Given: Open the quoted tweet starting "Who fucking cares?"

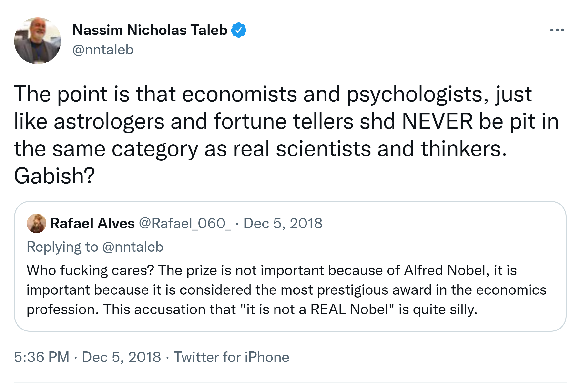Looking at the screenshot, I should click(x=290, y=290).
